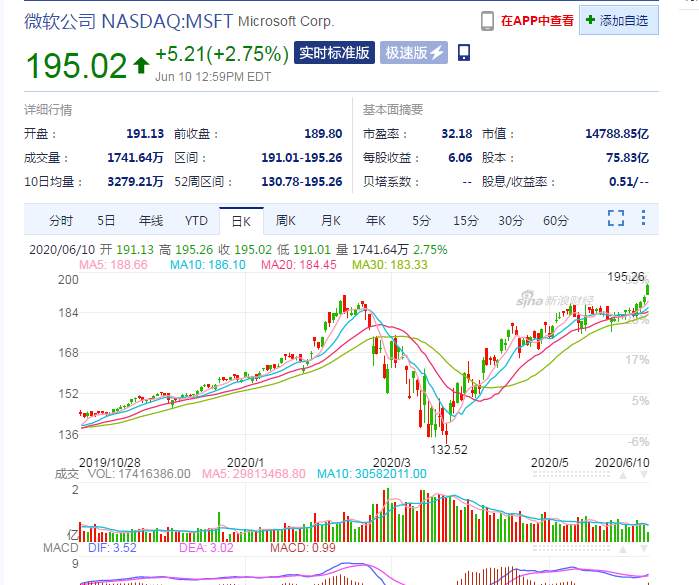Click the 市盈率 value 32.18

(456, 134)
